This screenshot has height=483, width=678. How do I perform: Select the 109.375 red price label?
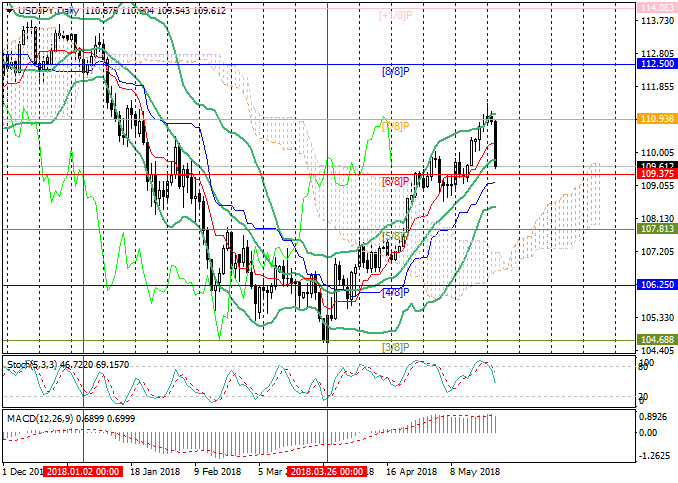(x=656, y=174)
